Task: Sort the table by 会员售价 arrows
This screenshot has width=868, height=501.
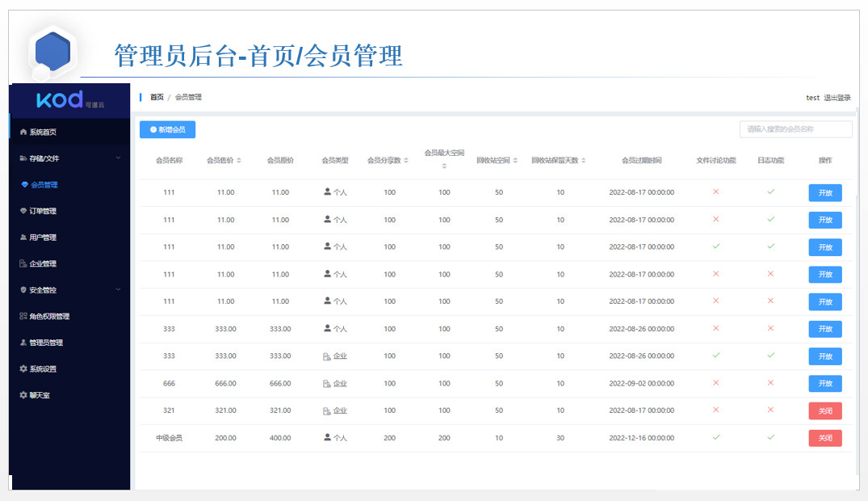Action: coord(239,161)
